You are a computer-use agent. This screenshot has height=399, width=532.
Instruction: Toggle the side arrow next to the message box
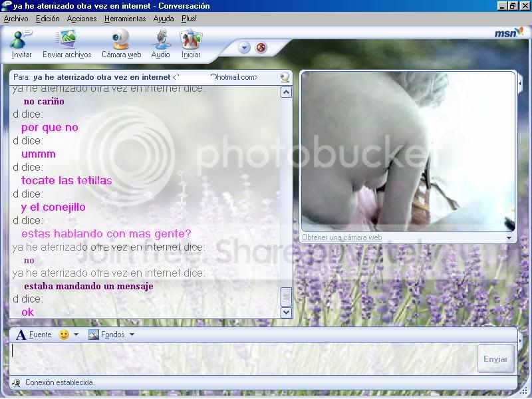520,339
